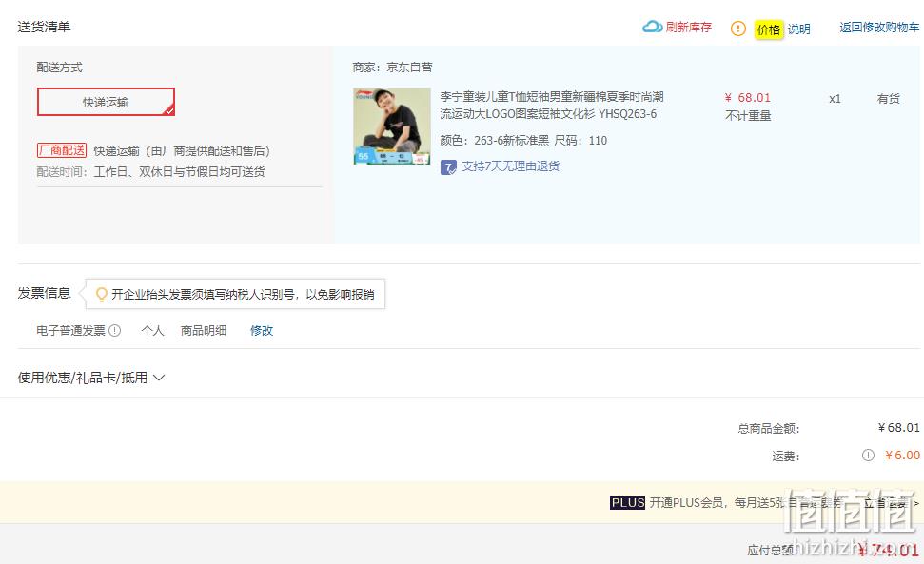Click total goods amount ¥68.01 in summary
Image resolution: width=924 pixels, height=564 pixels.
[898, 427]
